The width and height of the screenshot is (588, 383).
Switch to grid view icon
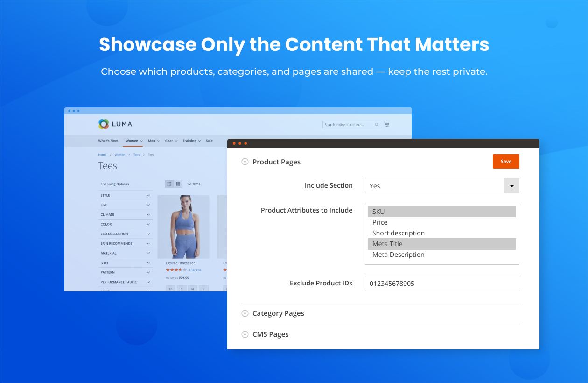click(169, 184)
